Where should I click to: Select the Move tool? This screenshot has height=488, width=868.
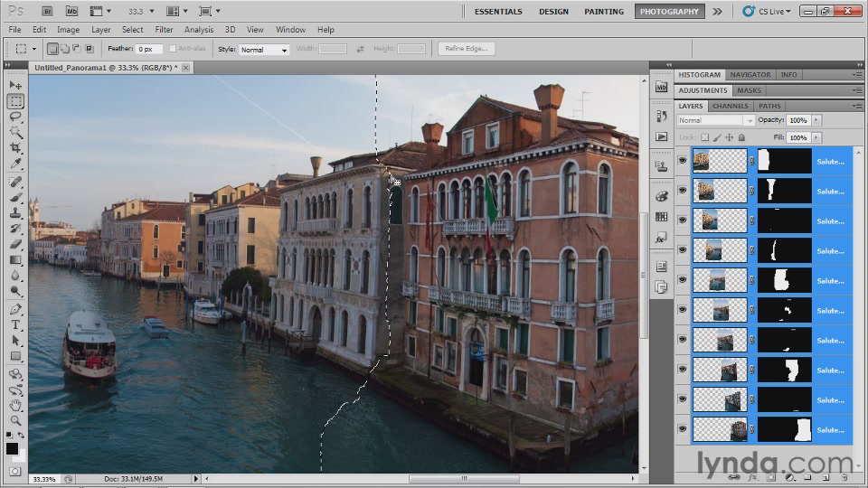[x=15, y=85]
